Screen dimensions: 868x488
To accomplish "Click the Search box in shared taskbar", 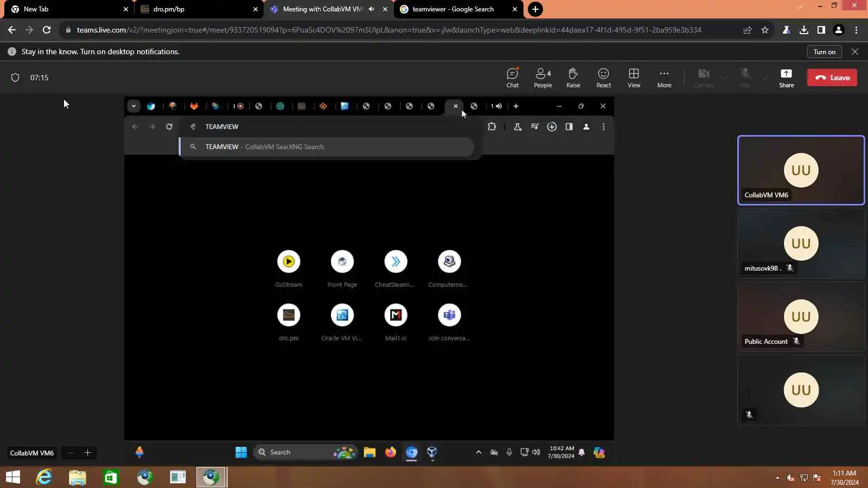I will point(305,452).
